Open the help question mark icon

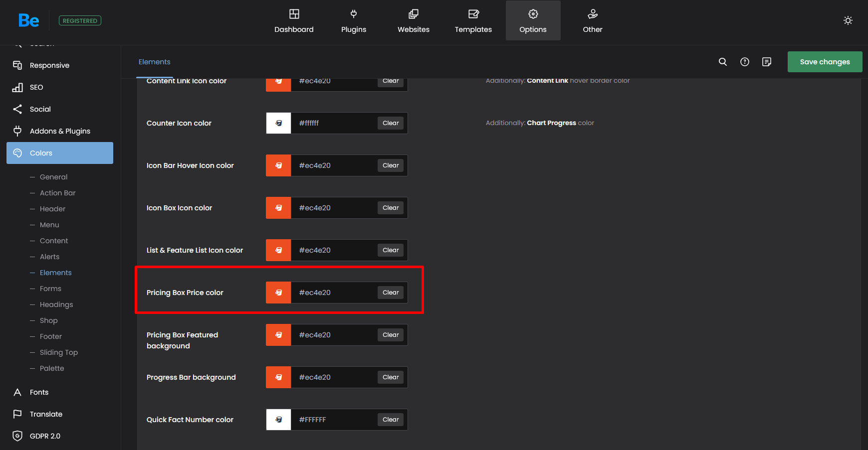tap(744, 62)
